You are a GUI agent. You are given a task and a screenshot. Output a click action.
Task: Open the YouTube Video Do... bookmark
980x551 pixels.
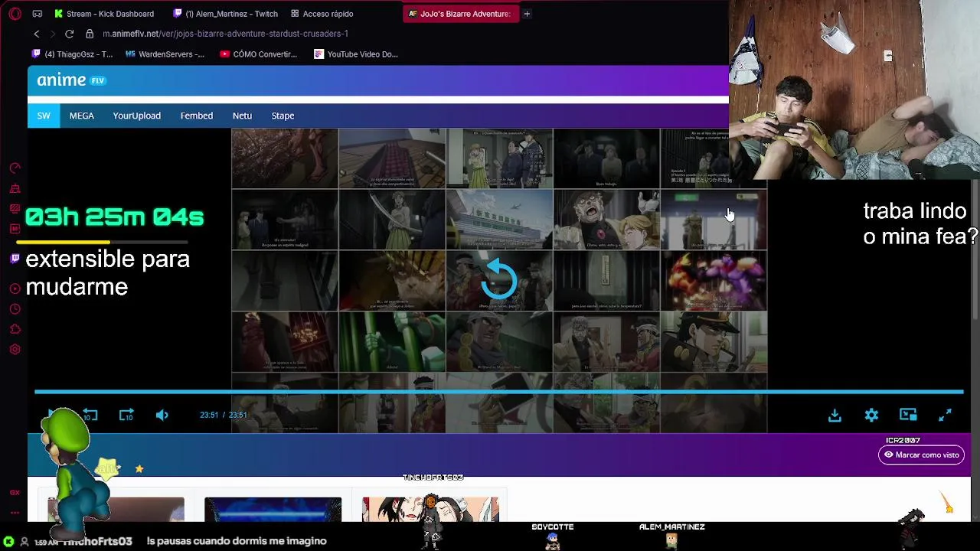pyautogui.click(x=356, y=54)
